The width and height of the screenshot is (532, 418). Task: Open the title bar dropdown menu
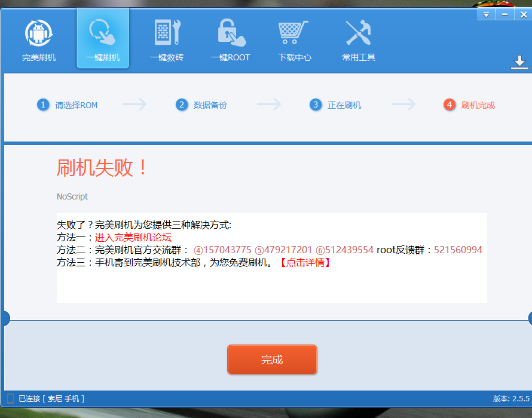point(486,14)
